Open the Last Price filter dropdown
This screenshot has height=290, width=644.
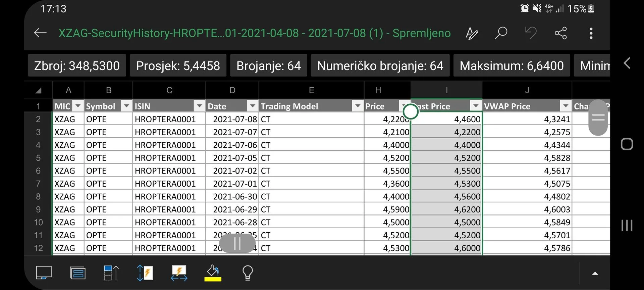476,106
